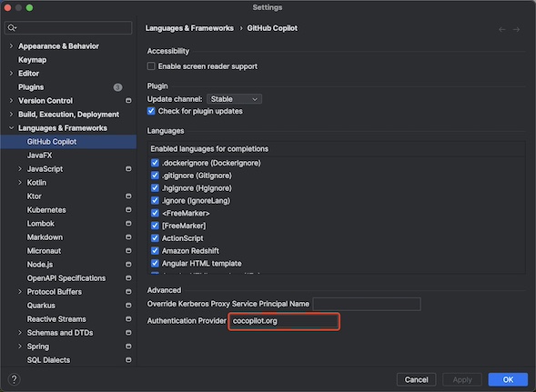The image size is (536, 392).
Task: Expand Build, Execution, Deployment section
Action: (x=11, y=115)
